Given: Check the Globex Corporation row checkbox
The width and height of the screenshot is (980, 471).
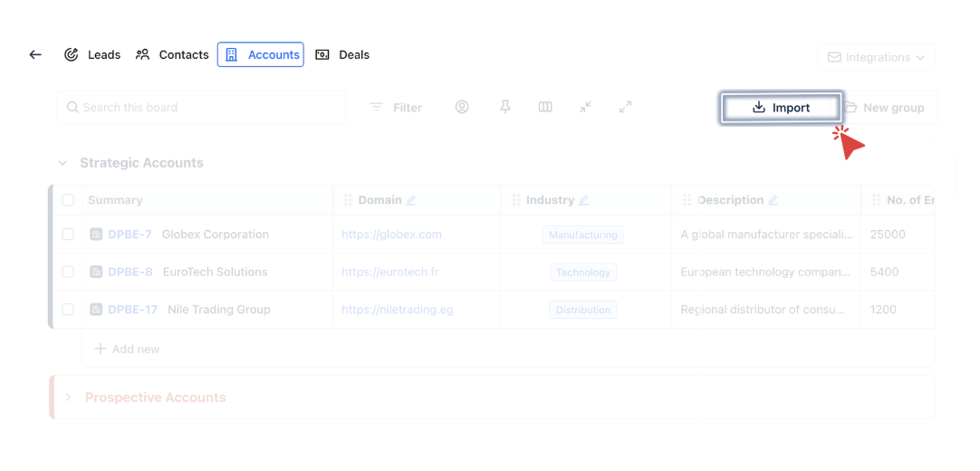Looking at the screenshot, I should (68, 235).
